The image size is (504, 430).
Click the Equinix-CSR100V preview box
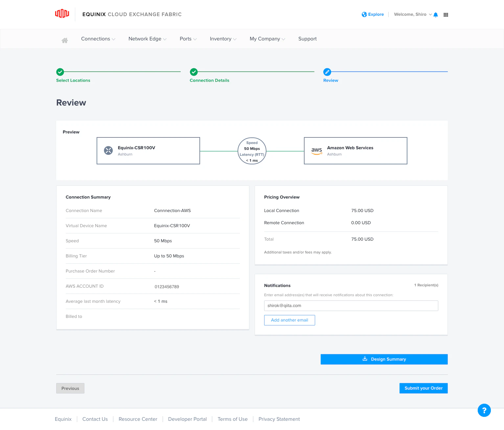click(148, 151)
